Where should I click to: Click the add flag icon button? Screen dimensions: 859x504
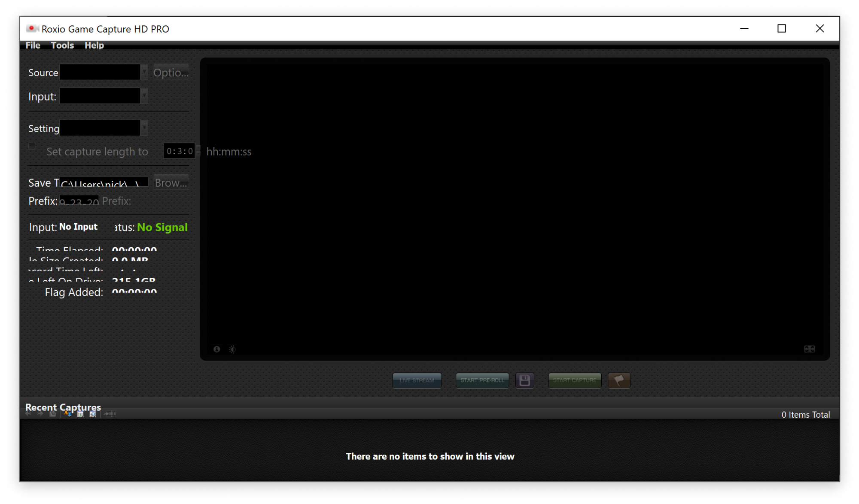(619, 380)
